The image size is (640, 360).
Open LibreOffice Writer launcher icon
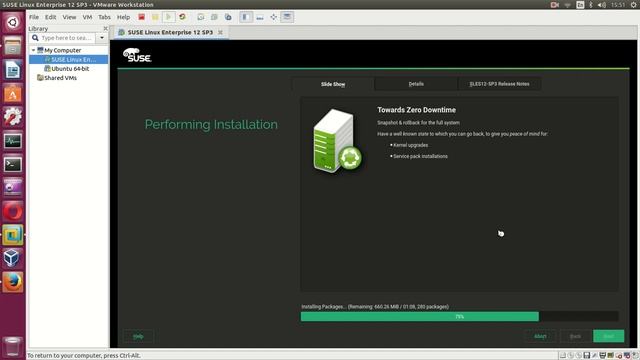(13, 70)
